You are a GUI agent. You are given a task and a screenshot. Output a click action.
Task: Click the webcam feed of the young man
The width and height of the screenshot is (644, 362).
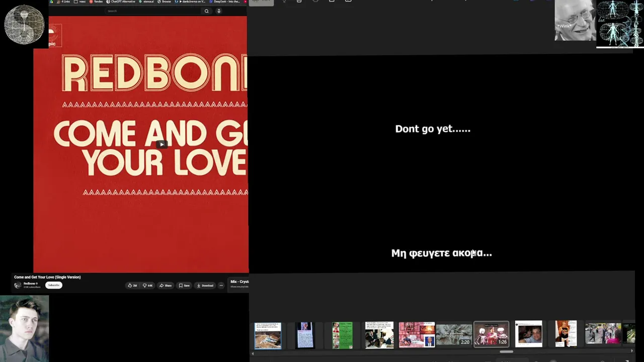coord(24,328)
